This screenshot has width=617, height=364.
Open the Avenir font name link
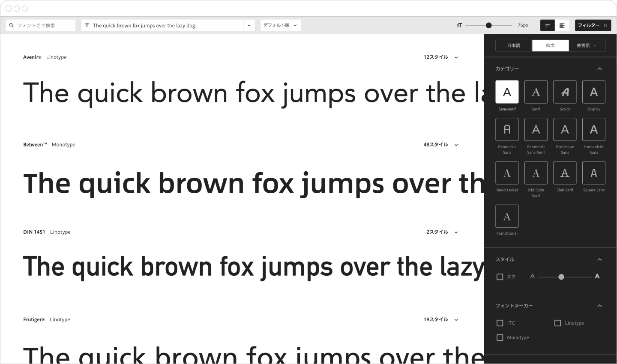(32, 57)
